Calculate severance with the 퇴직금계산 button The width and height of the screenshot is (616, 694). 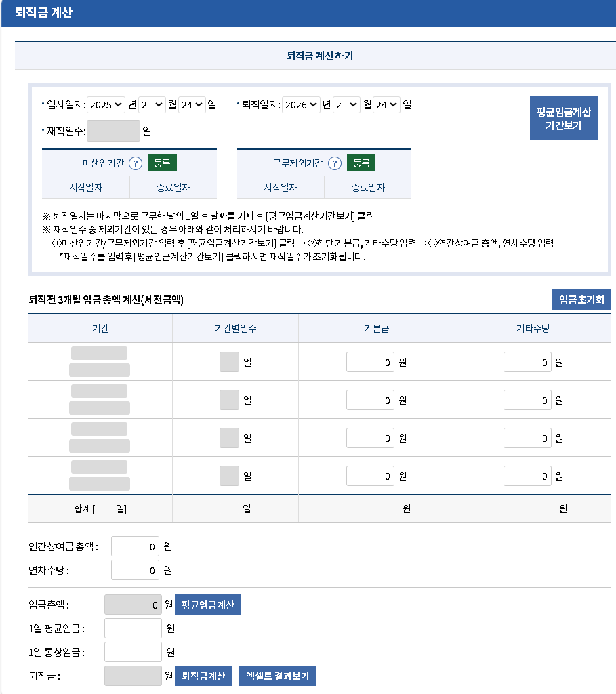click(204, 675)
